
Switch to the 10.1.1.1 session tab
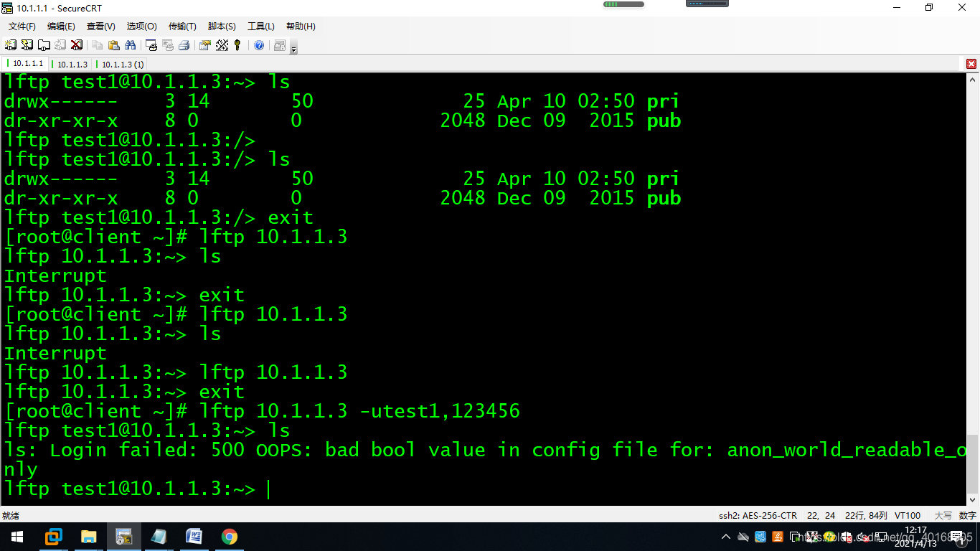click(25, 64)
